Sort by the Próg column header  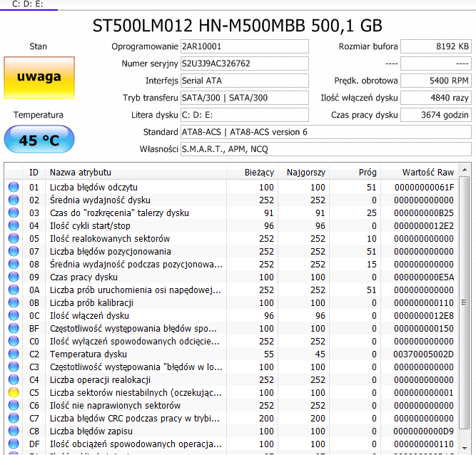pos(355,173)
